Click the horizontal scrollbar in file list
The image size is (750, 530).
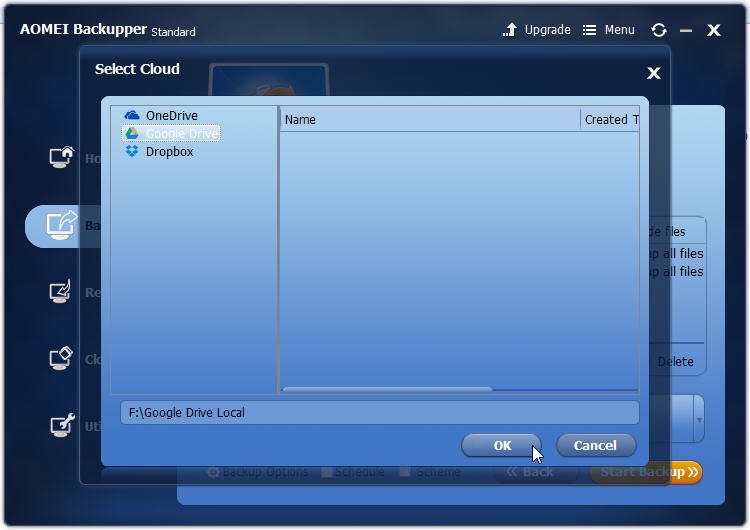point(387,389)
